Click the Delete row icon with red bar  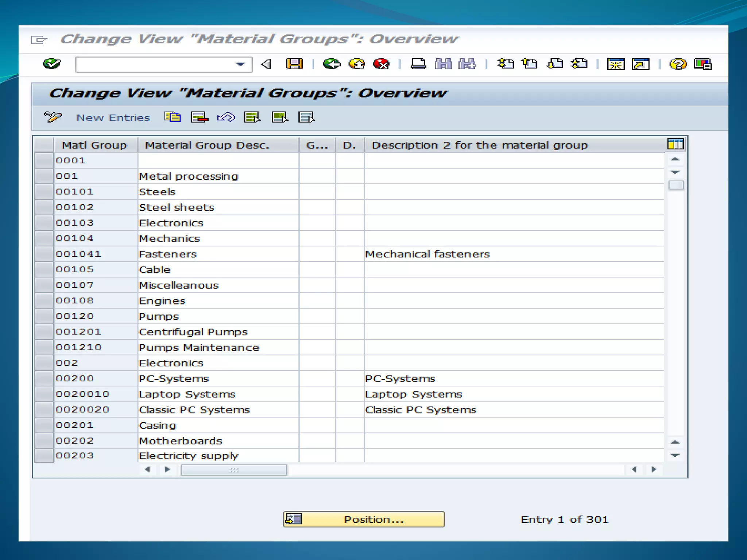tap(199, 117)
